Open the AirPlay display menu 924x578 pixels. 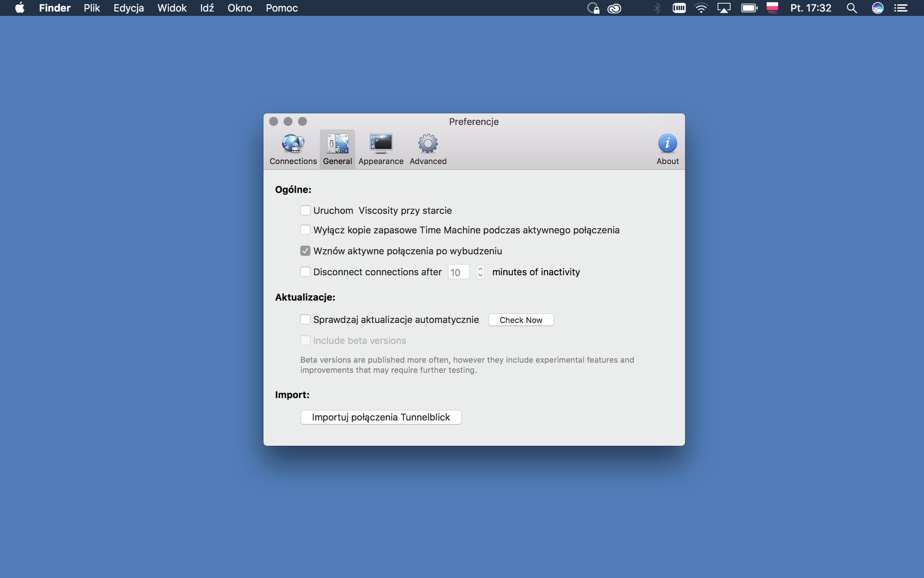pos(724,8)
